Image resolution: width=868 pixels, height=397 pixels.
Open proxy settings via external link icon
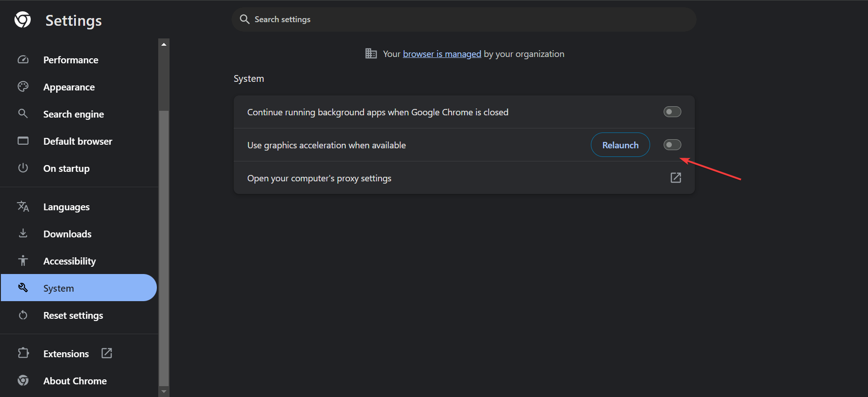[x=676, y=178]
